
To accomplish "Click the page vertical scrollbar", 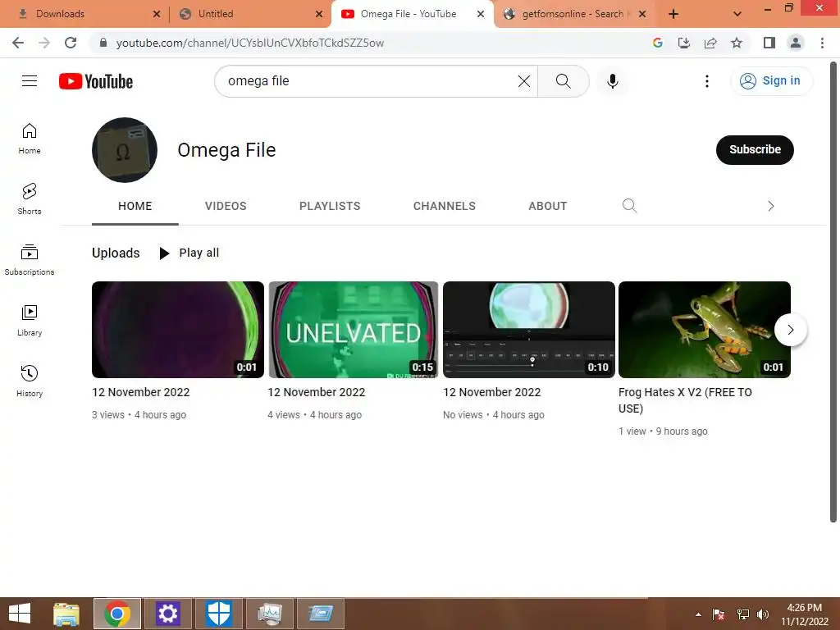I will 833,292.
